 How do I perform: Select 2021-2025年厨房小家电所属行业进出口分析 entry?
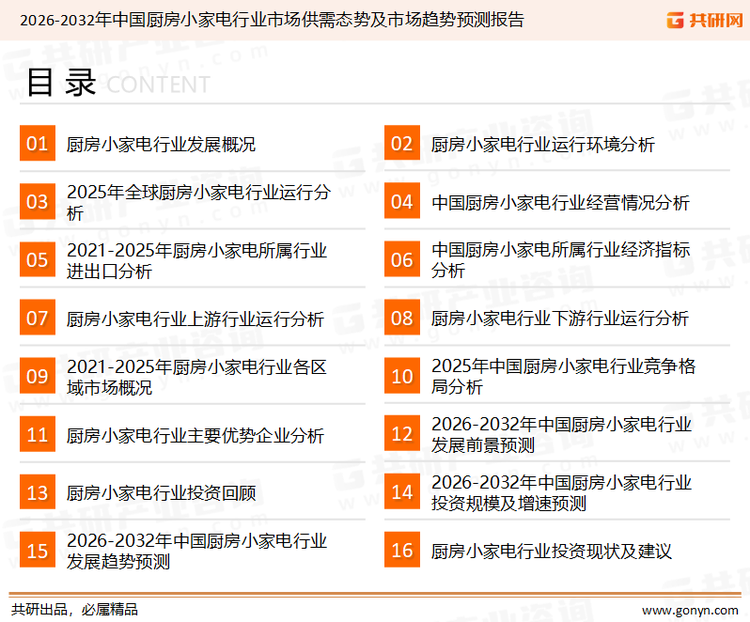(x=197, y=260)
